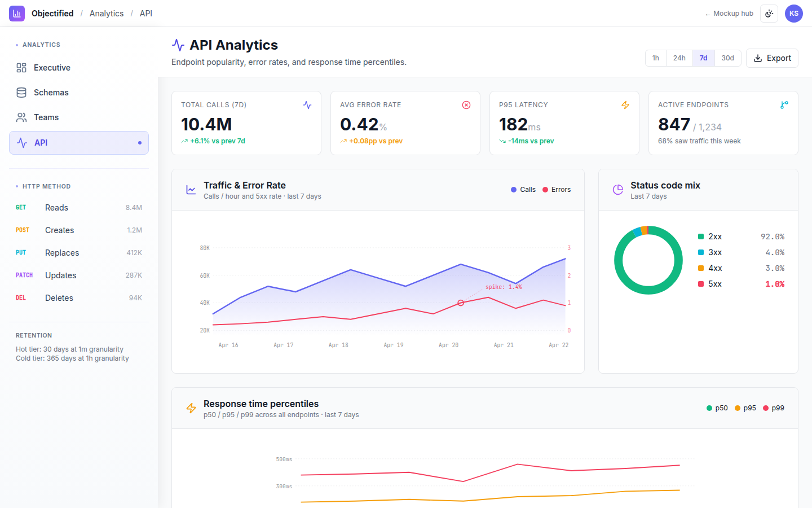Click the green 2xx color swatch
The image size is (812, 508).
701,237
